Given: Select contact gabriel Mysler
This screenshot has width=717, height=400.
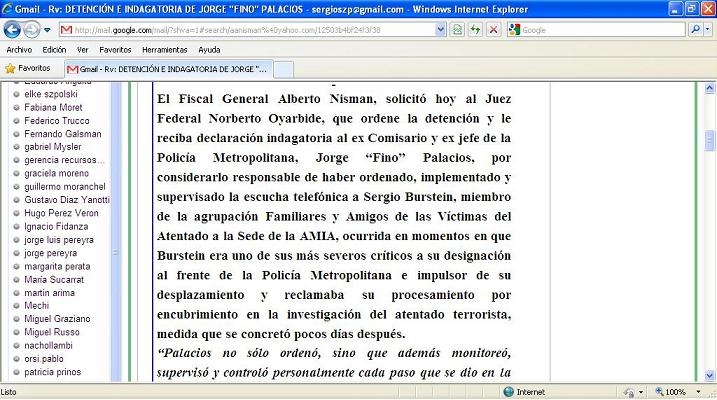Looking at the screenshot, I should point(53,147).
